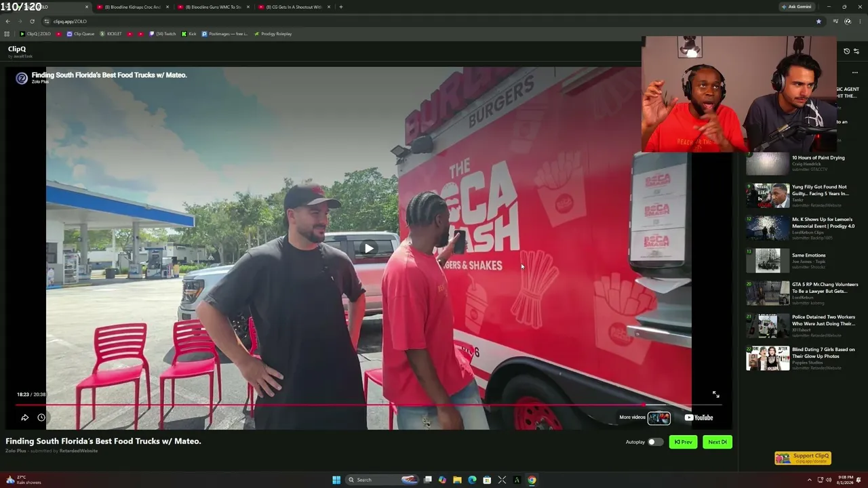Switch to 'Bloodline Guns WMC' browser tab
Viewport: 868px width, 488px height.
click(x=213, y=7)
